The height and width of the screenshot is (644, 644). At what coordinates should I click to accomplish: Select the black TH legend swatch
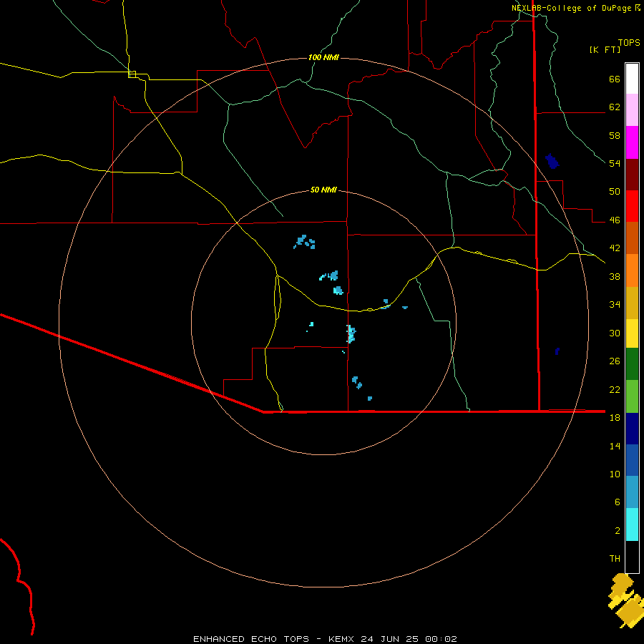pos(632,557)
